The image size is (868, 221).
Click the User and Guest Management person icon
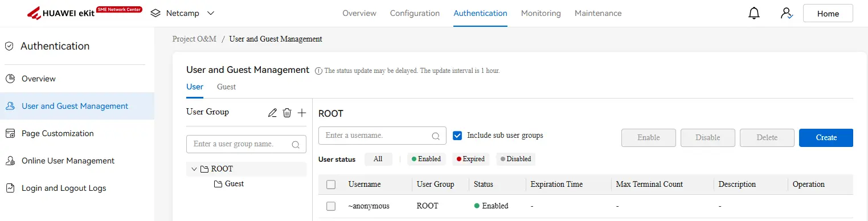click(x=10, y=106)
